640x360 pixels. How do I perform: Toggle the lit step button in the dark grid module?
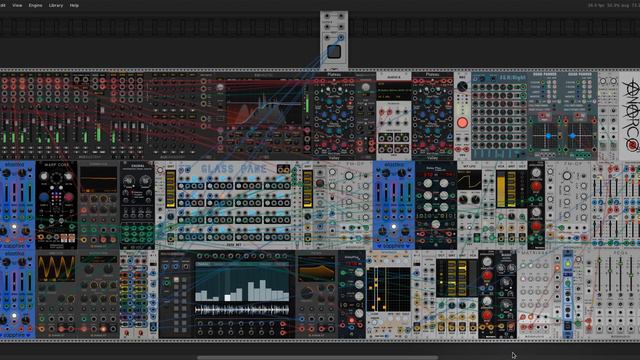[176, 280]
